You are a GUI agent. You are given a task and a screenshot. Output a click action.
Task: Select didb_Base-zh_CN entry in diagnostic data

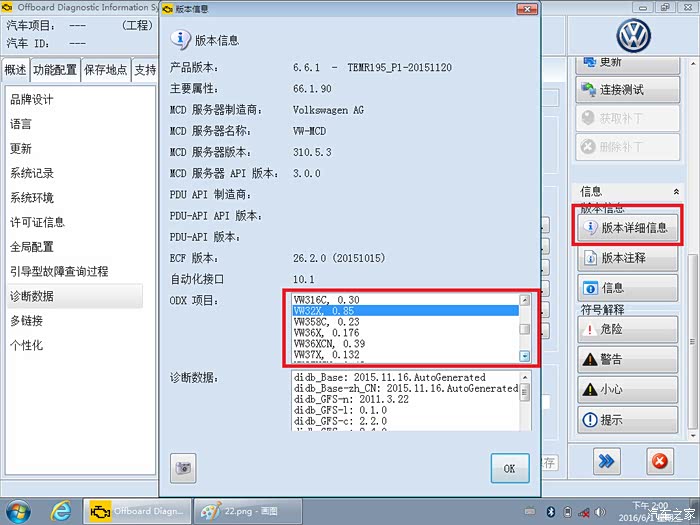pyautogui.click(x=405, y=388)
